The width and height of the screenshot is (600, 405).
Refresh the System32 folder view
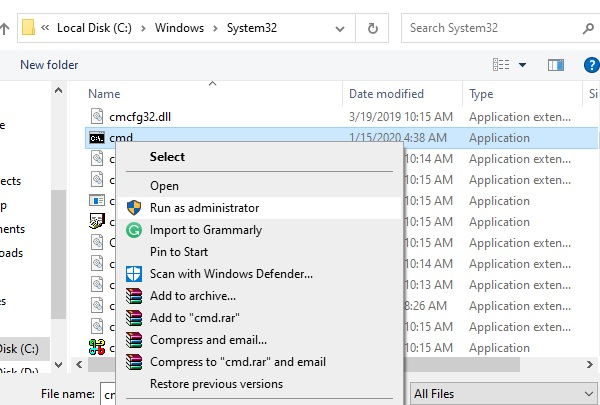click(373, 27)
